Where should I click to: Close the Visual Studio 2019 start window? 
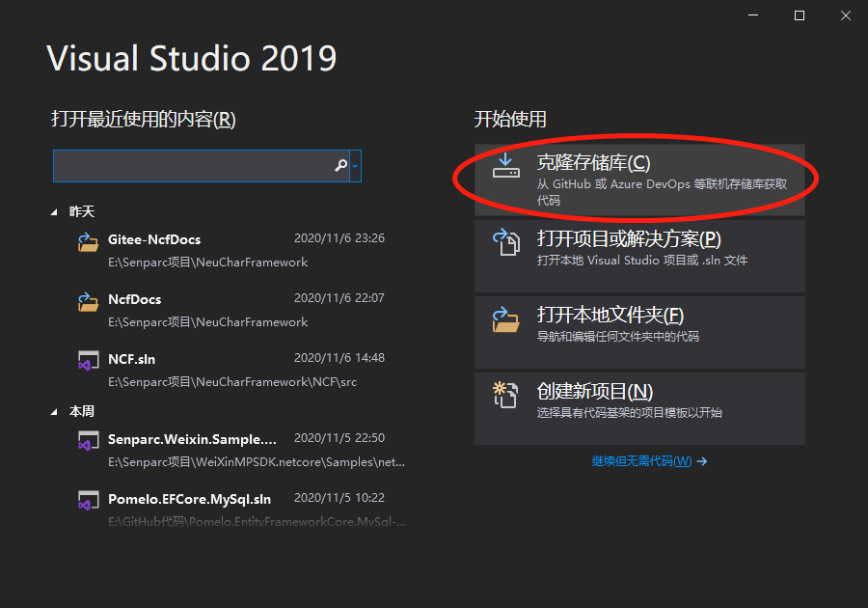(845, 15)
